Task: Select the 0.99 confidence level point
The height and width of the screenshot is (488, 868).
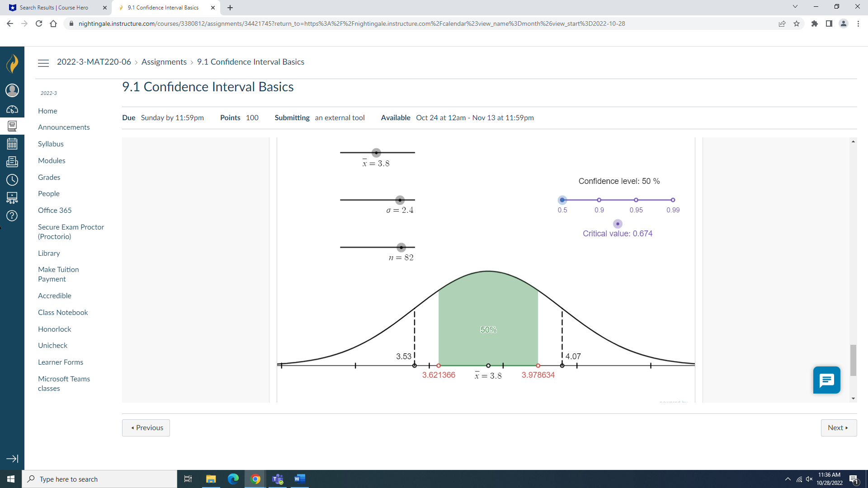Action: click(673, 200)
